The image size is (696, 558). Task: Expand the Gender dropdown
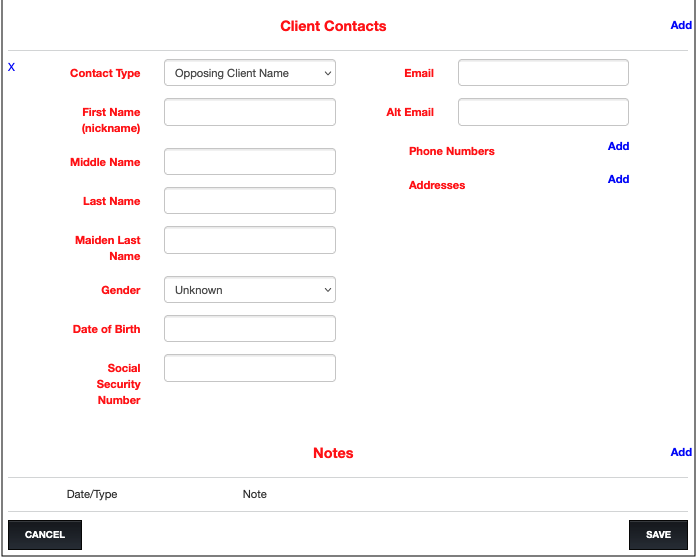pyautogui.click(x=249, y=290)
